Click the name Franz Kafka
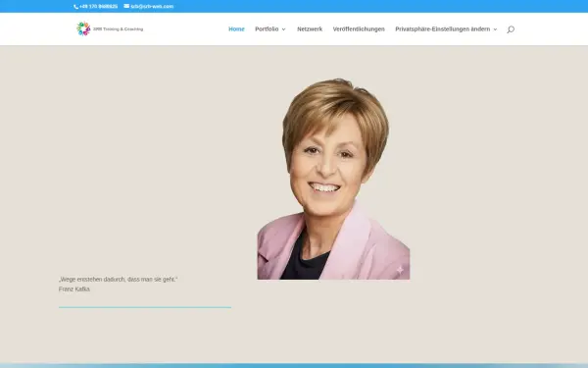This screenshot has width=588, height=368. pos(74,289)
